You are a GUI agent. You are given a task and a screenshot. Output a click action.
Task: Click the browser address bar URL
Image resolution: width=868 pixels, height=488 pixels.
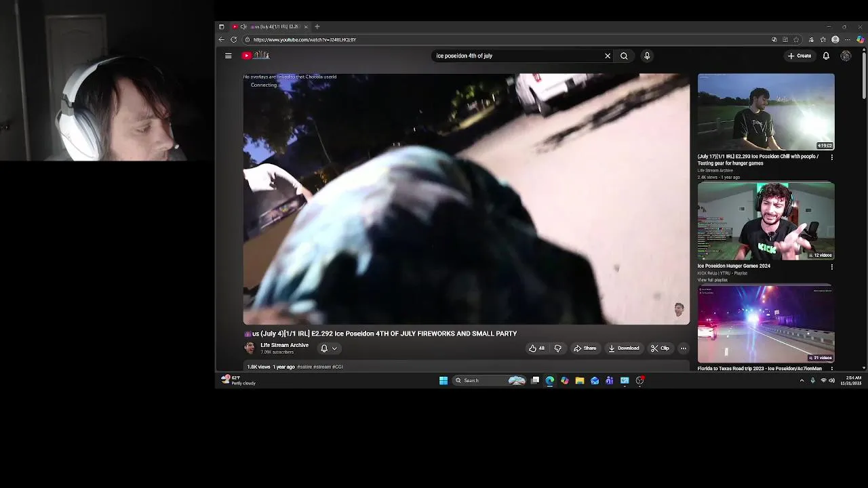[x=304, y=39]
